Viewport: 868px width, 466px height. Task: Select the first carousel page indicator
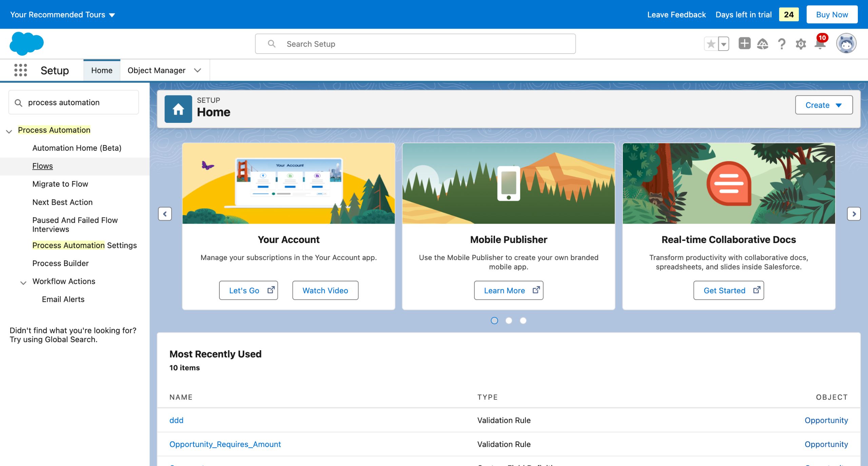494,320
